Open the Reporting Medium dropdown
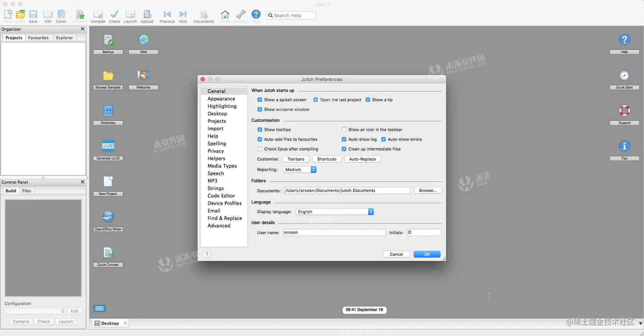The height and width of the screenshot is (336, 644). point(300,170)
